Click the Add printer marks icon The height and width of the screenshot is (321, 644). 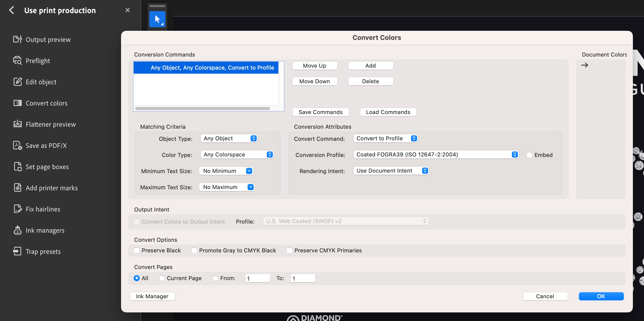pos(17,188)
